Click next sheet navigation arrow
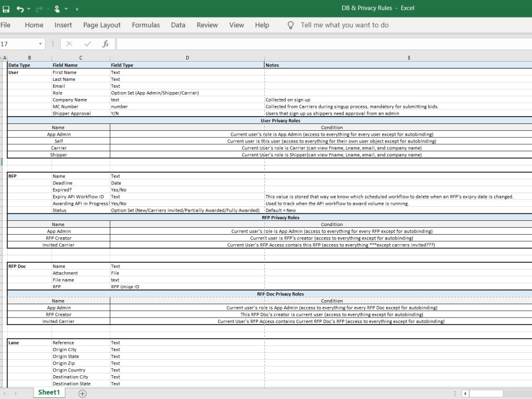This screenshot has width=532, height=399. [x=15, y=394]
